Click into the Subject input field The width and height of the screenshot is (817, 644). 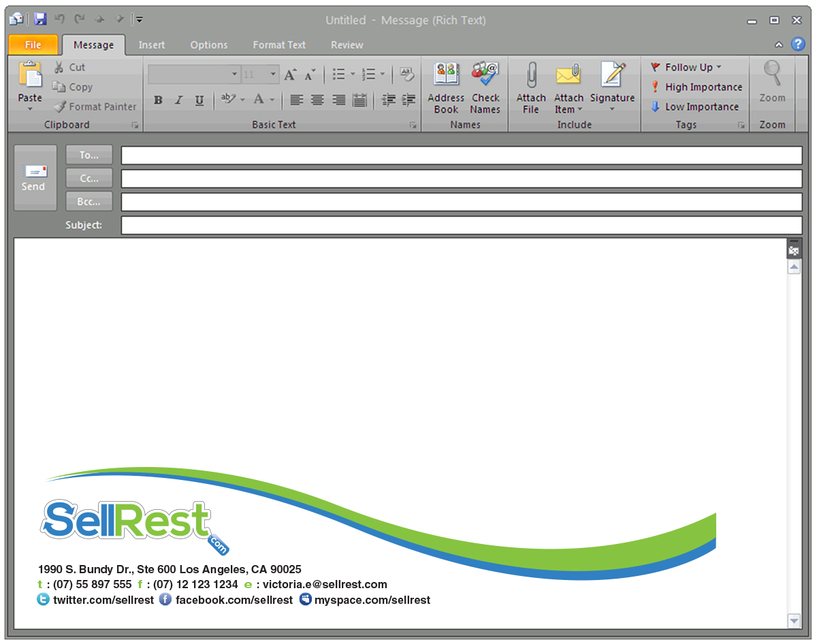click(461, 225)
